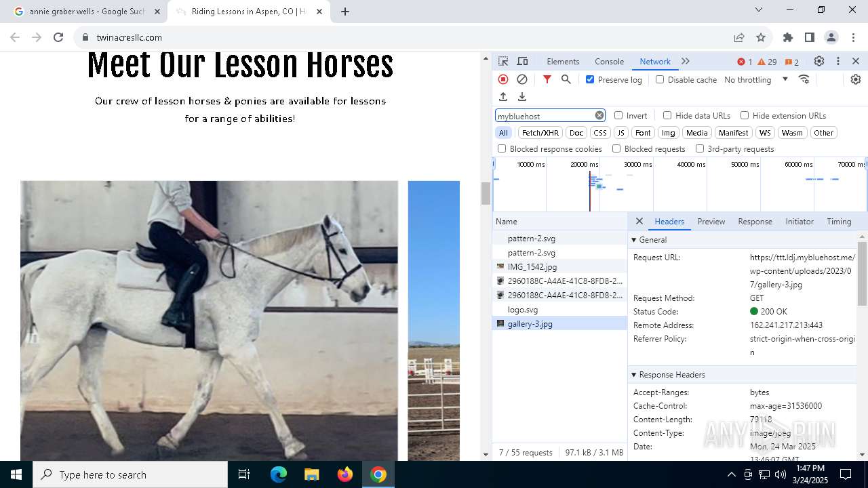The width and height of the screenshot is (868, 488).
Task: Clear the mybluehost filter text
Action: (x=599, y=115)
